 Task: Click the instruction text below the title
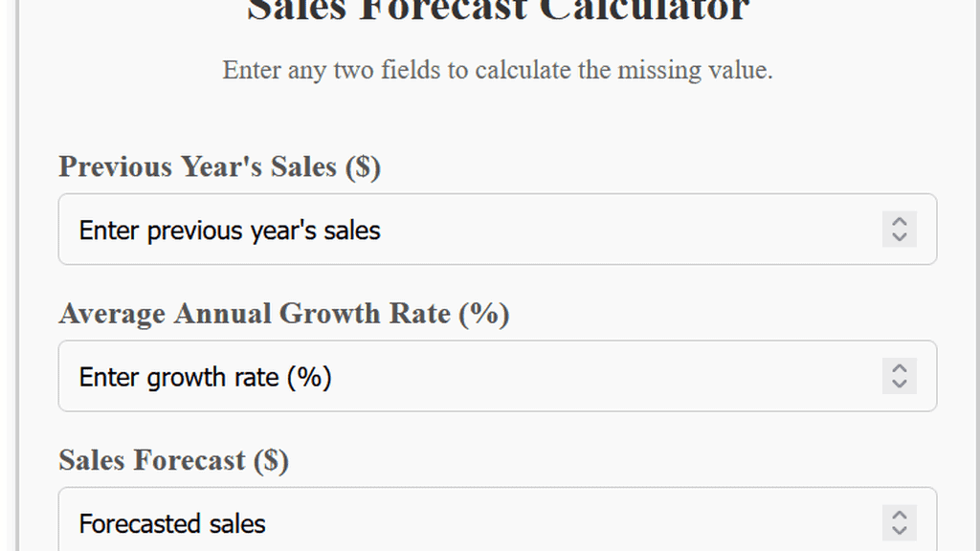coord(498,70)
